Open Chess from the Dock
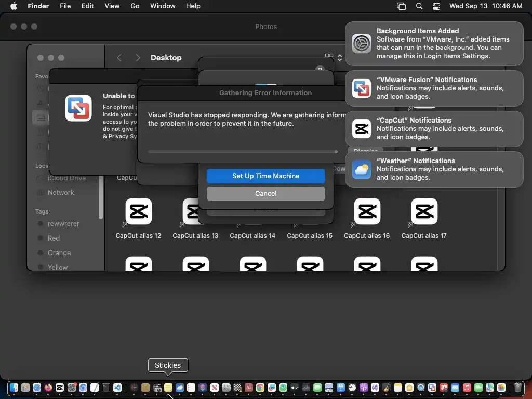 (x=237, y=388)
